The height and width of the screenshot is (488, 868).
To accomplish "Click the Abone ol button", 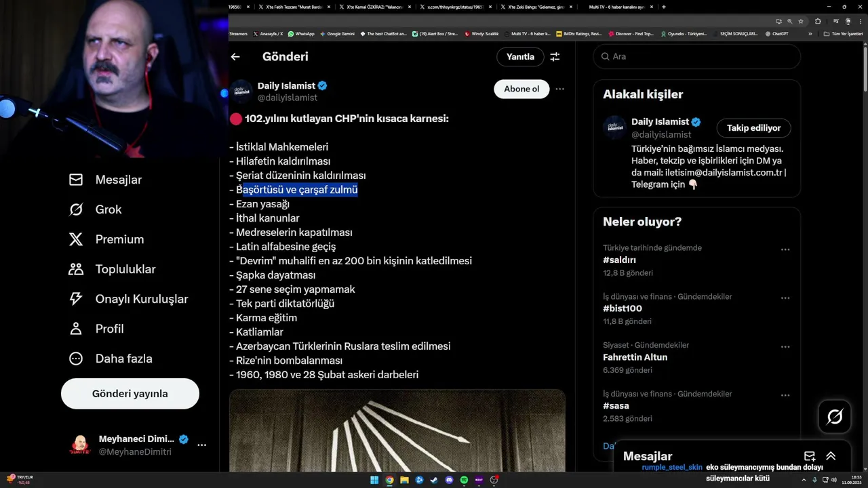I will [521, 89].
